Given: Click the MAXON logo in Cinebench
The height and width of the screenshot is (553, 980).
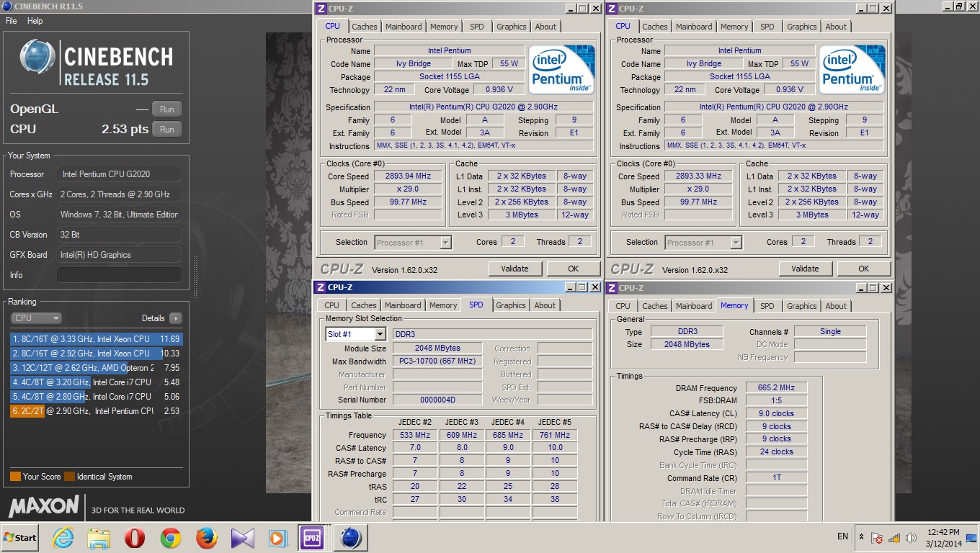Looking at the screenshot, I should coord(44,505).
